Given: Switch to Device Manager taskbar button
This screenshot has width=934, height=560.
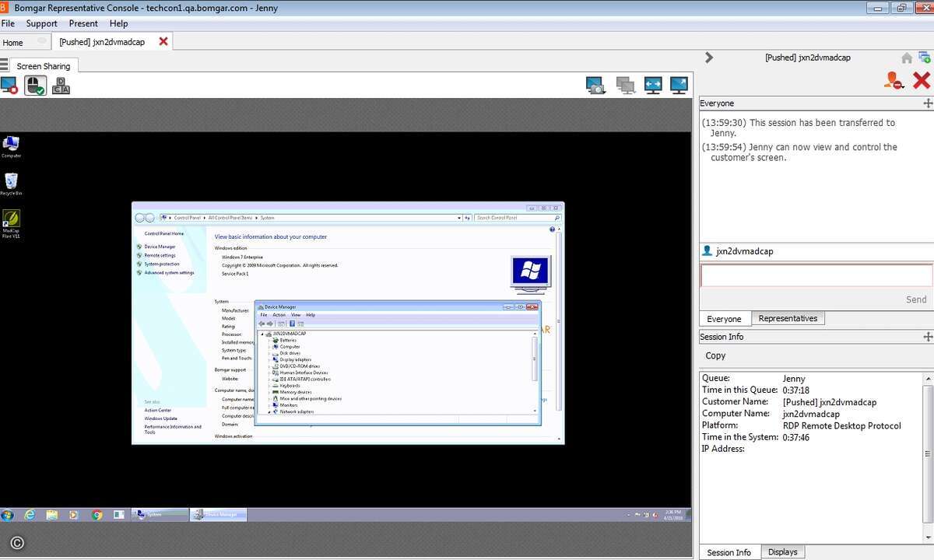Looking at the screenshot, I should pos(219,515).
